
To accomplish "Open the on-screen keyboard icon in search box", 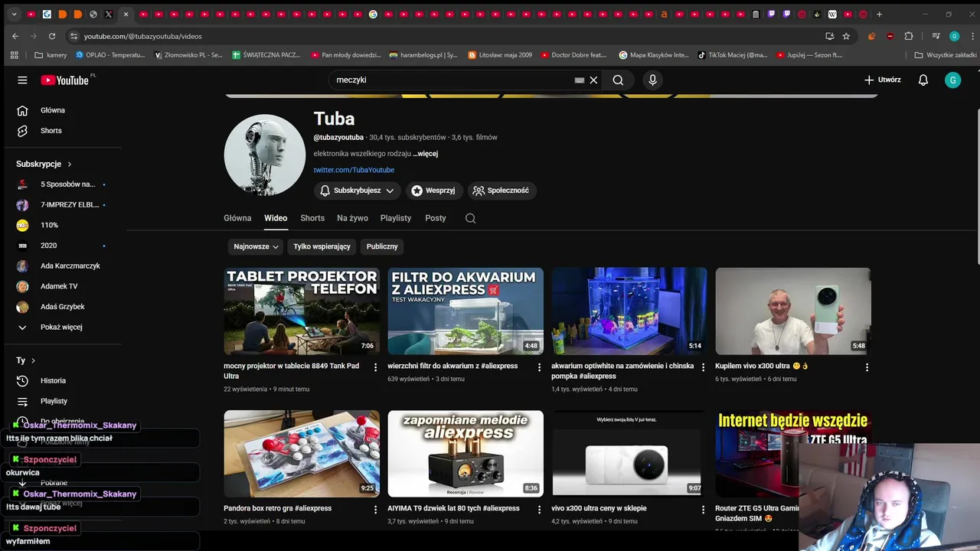I will tap(580, 80).
